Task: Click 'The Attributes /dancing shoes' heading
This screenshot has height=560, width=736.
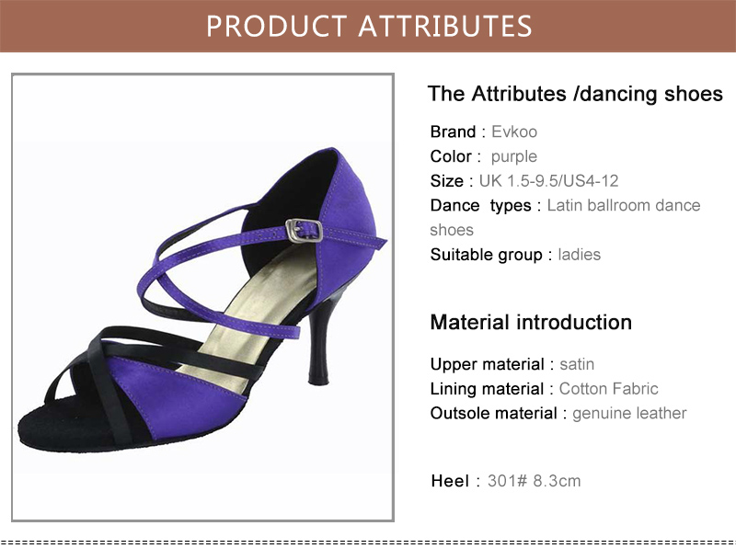Action: (575, 94)
